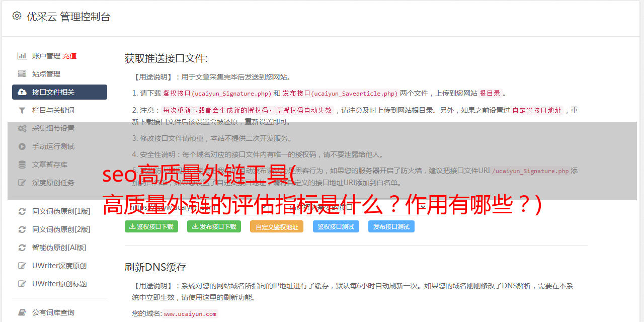Image resolution: width=644 pixels, height=322 pixels.
Task: Open UWriter原创标题 via its edit icon
Action: (22, 284)
